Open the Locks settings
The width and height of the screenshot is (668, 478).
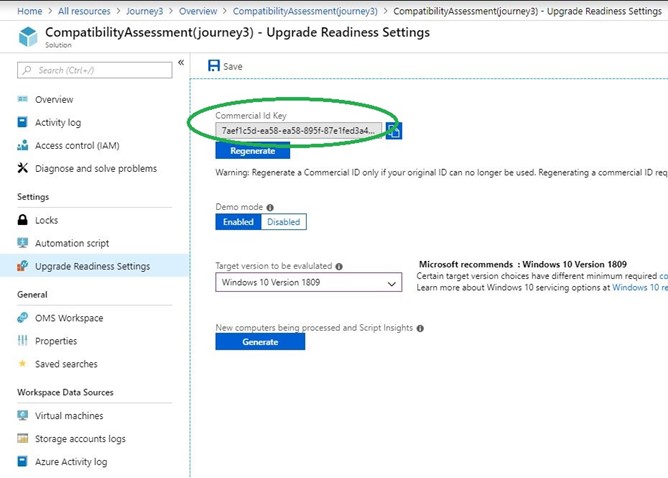pos(46,220)
